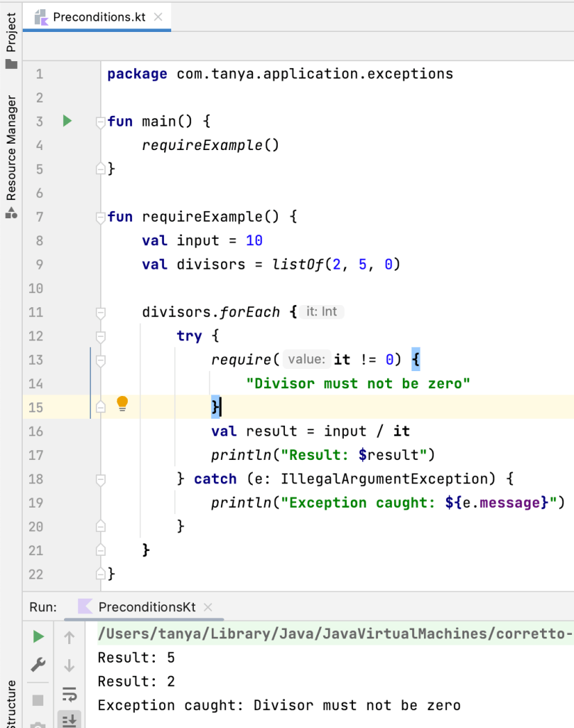
Task: Collapse the try block at line 12
Action: tap(101, 336)
